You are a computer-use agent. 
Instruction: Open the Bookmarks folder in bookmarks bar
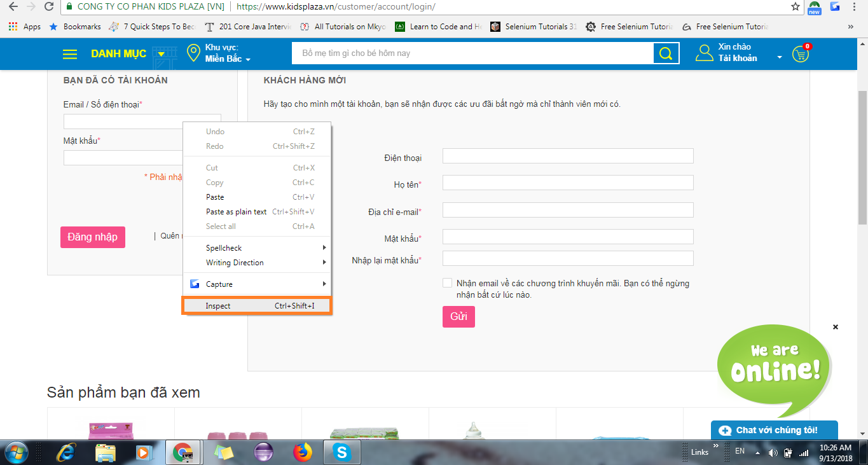point(75,27)
